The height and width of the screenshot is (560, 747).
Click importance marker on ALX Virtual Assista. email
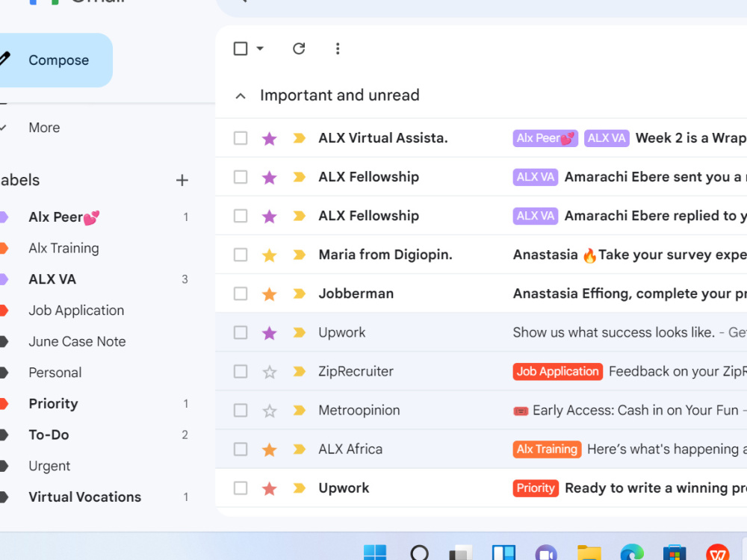pyautogui.click(x=300, y=138)
